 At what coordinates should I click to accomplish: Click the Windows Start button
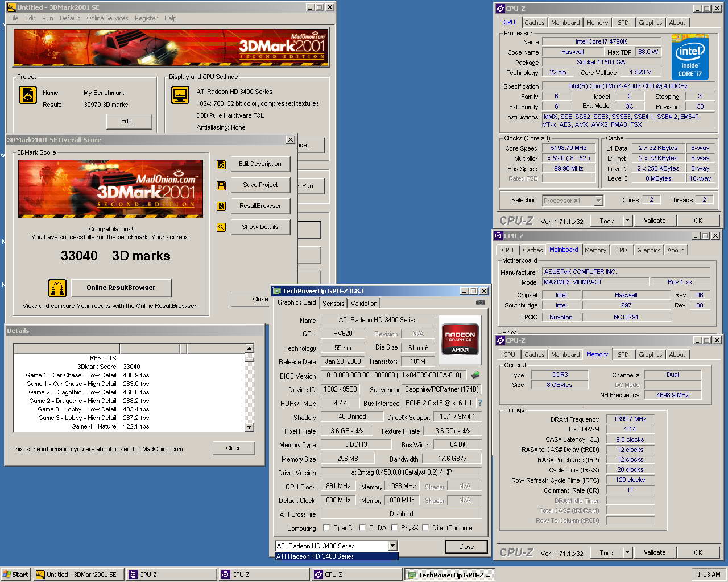tap(16, 575)
